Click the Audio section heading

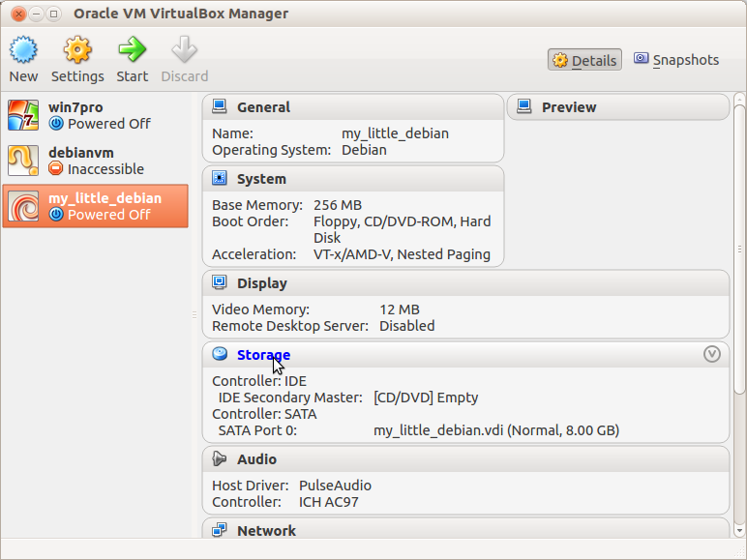point(256,459)
